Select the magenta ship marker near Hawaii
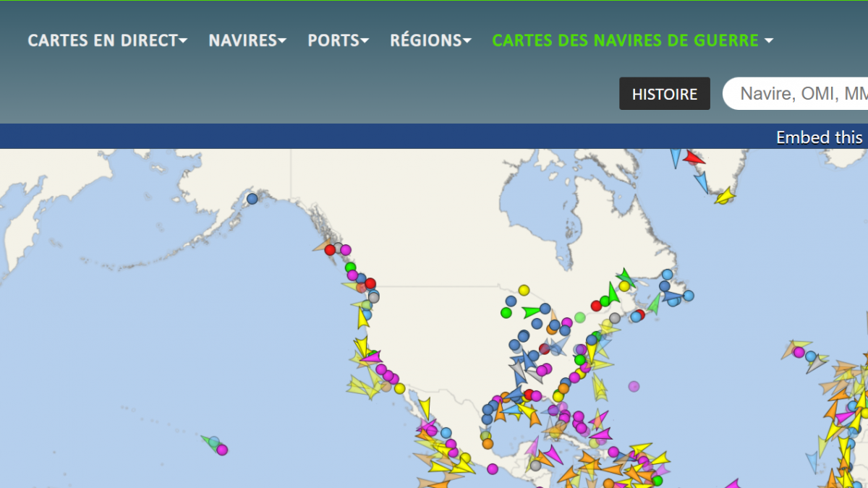Image resolution: width=868 pixels, height=488 pixels. (x=222, y=450)
